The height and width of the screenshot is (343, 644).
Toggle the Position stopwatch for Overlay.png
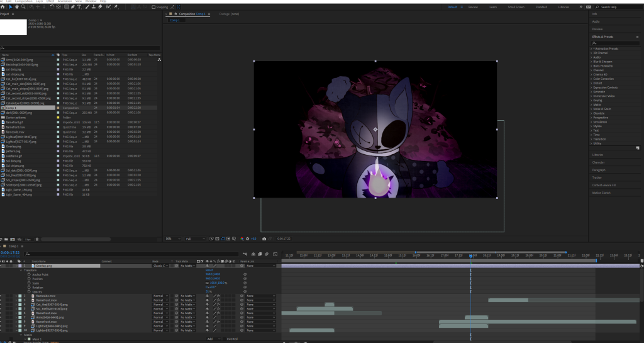29,279
